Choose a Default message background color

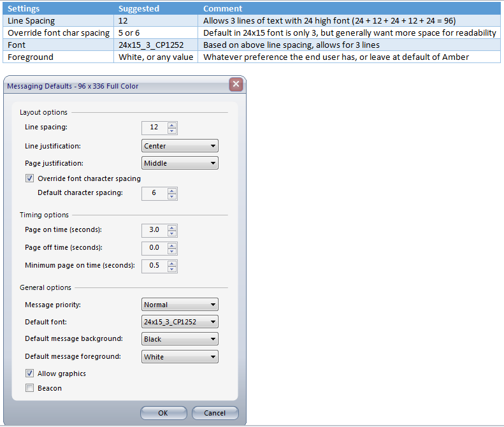click(180, 339)
